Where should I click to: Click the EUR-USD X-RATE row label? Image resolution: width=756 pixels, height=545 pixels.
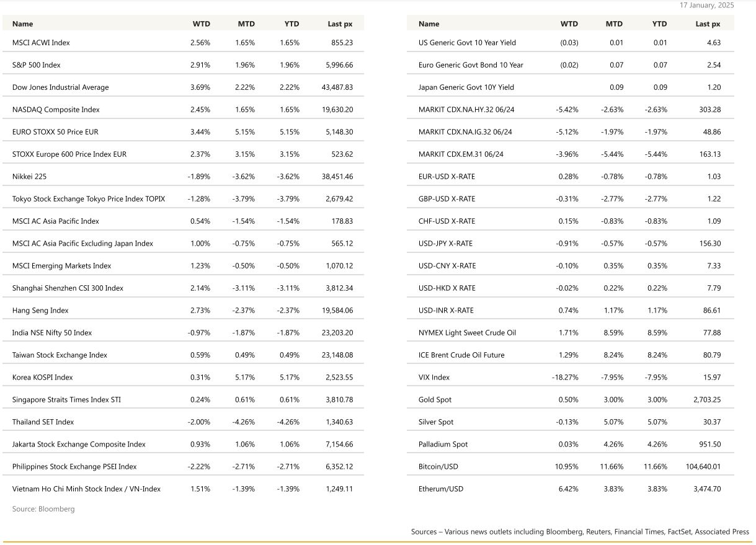(x=447, y=177)
